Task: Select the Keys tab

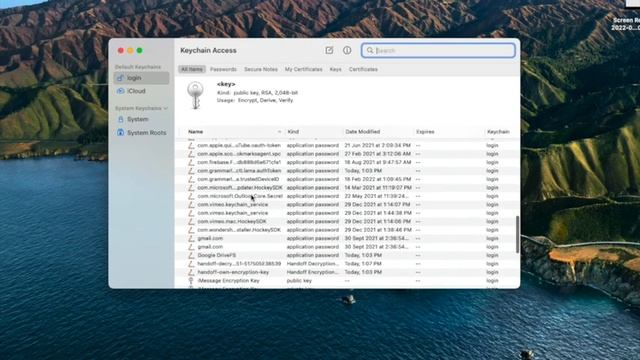Action: tap(336, 69)
